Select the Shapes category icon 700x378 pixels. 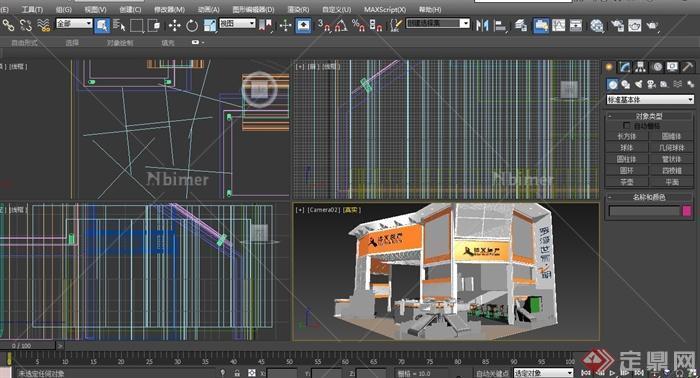coord(625,84)
